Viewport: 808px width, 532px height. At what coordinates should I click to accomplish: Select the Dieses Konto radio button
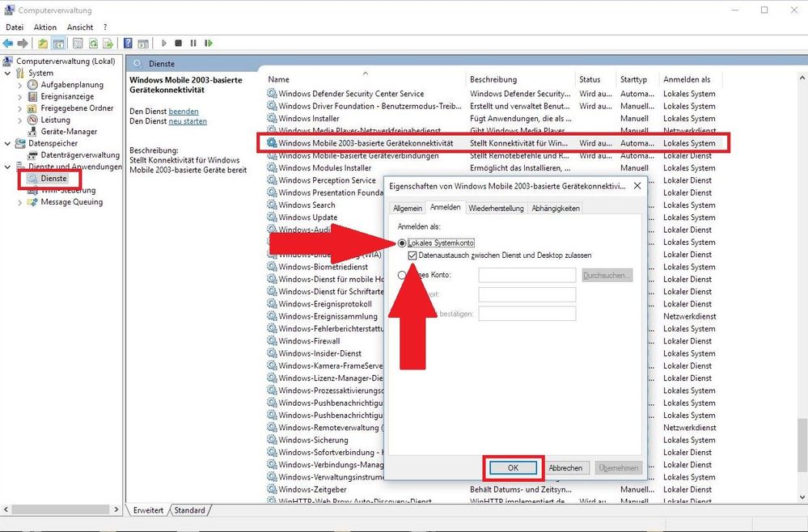coord(402,275)
